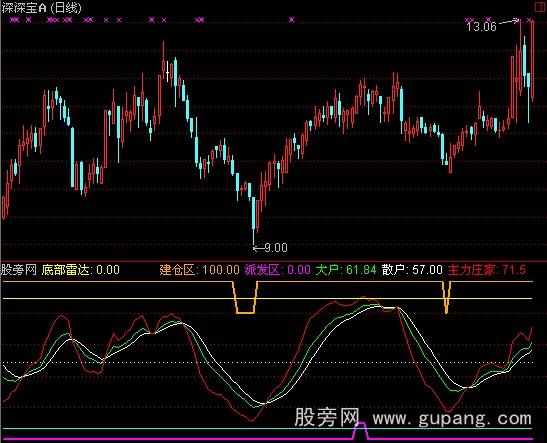Select the 主力庄家: 71.5 indicator label

(x=487, y=270)
